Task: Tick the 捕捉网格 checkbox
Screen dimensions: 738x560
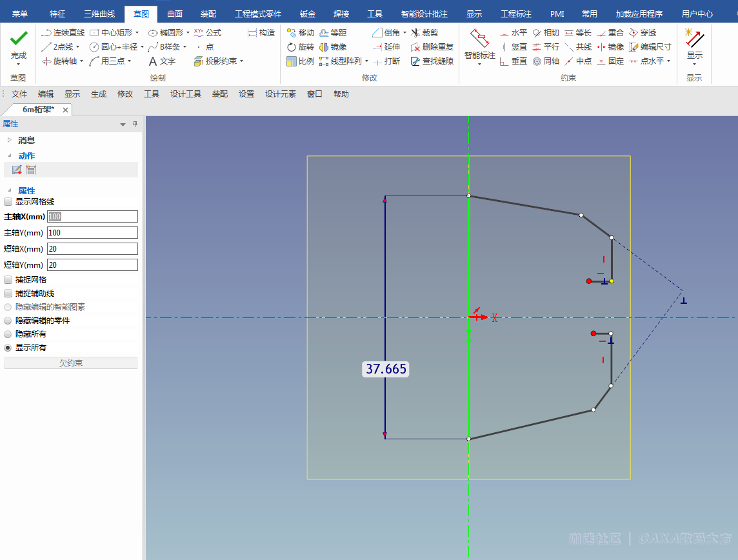Action: pos(8,280)
